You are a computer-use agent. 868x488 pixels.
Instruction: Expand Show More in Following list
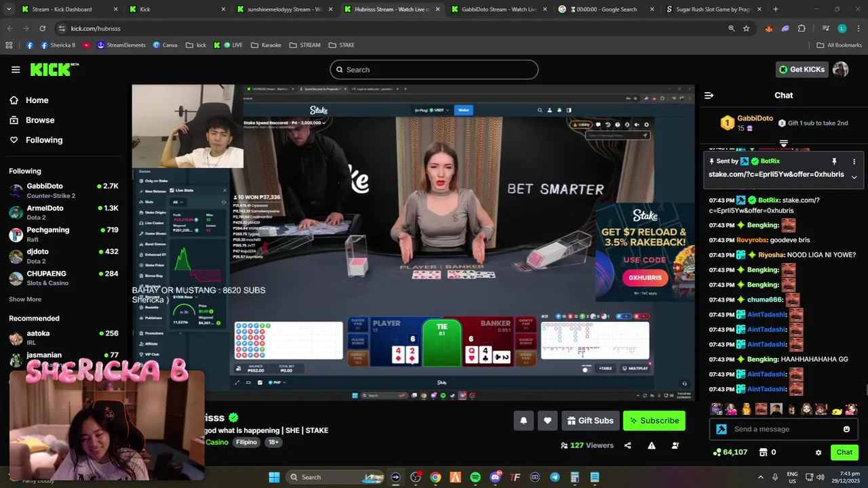click(x=25, y=299)
